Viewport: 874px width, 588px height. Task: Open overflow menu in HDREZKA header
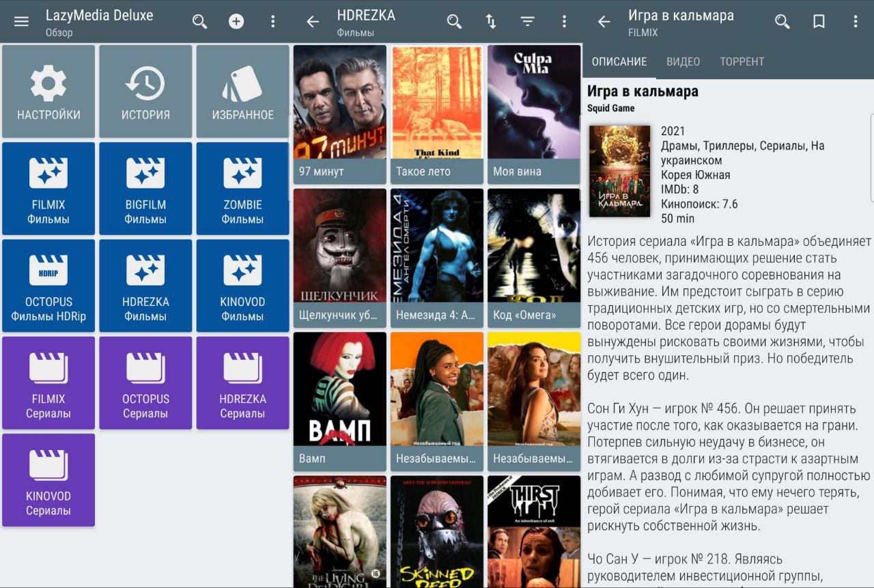(x=564, y=21)
